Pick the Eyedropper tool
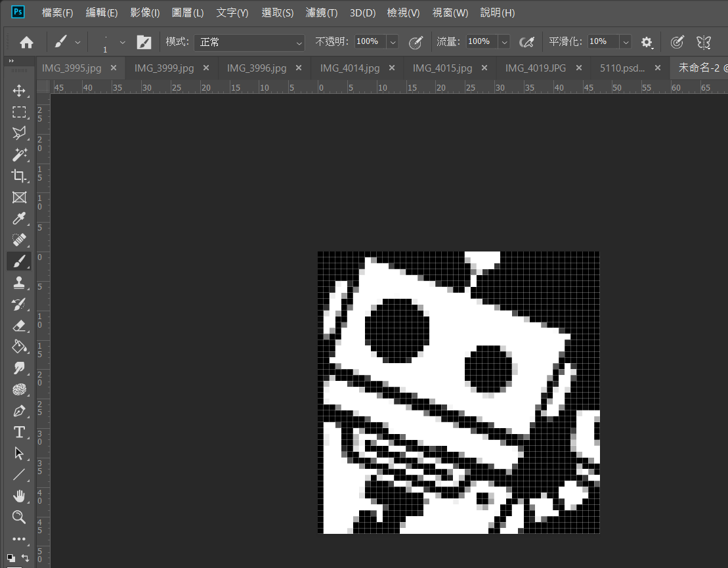 pyautogui.click(x=19, y=219)
